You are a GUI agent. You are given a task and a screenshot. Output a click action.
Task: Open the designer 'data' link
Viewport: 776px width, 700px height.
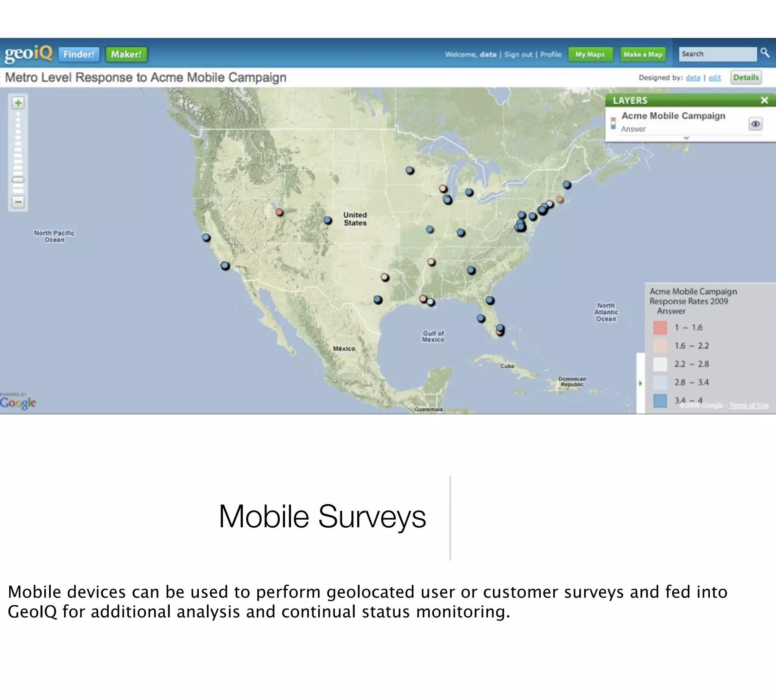693,78
